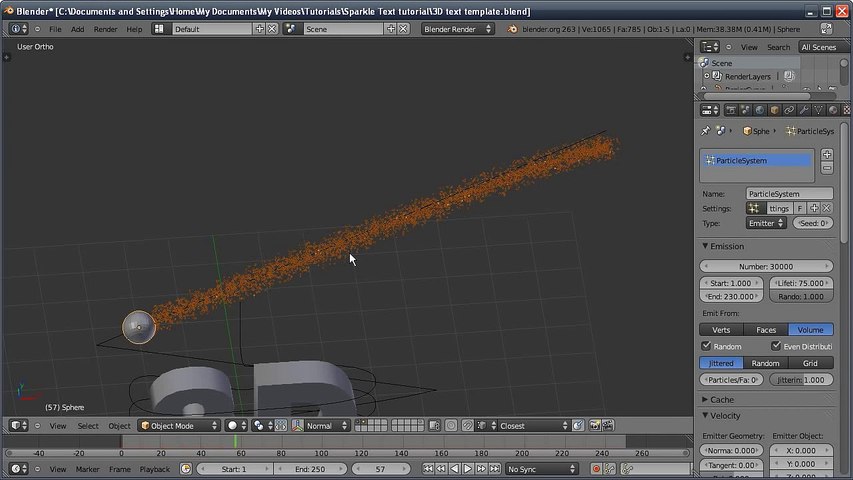Open the Object Data triangle tab
Screen dimensions: 853x480
(819, 110)
